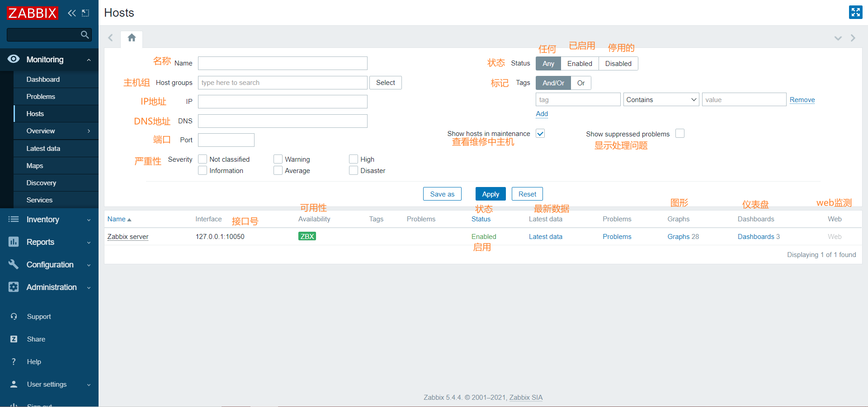Check the Information severity box

[x=203, y=170]
